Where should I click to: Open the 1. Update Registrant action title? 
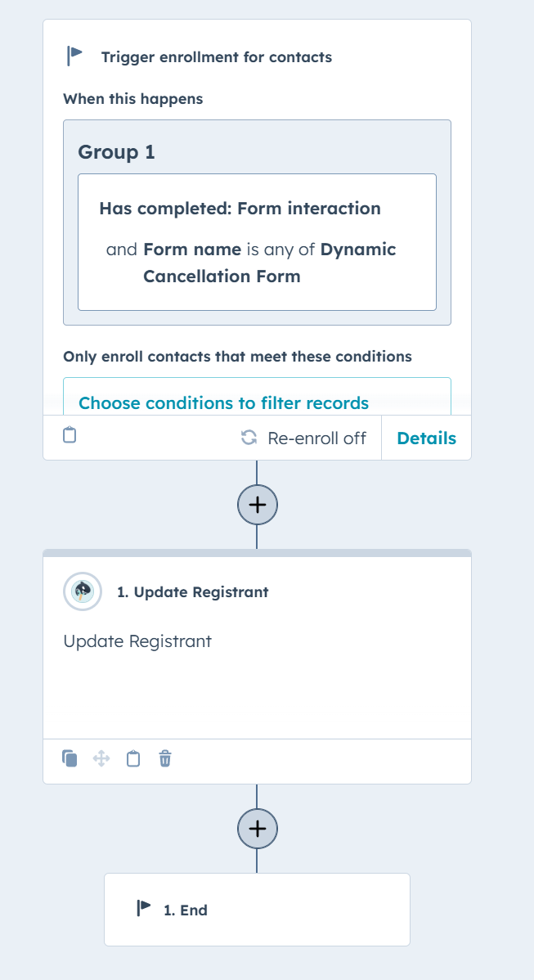point(193,592)
